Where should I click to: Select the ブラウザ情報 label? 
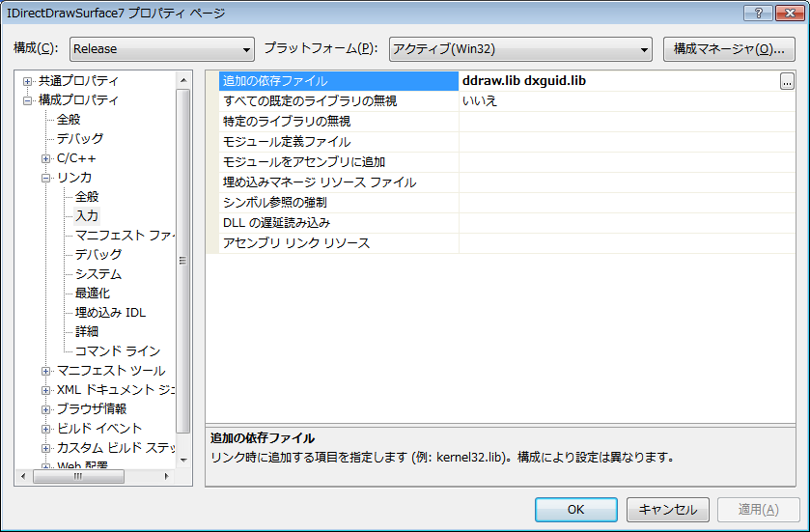pos(92,409)
